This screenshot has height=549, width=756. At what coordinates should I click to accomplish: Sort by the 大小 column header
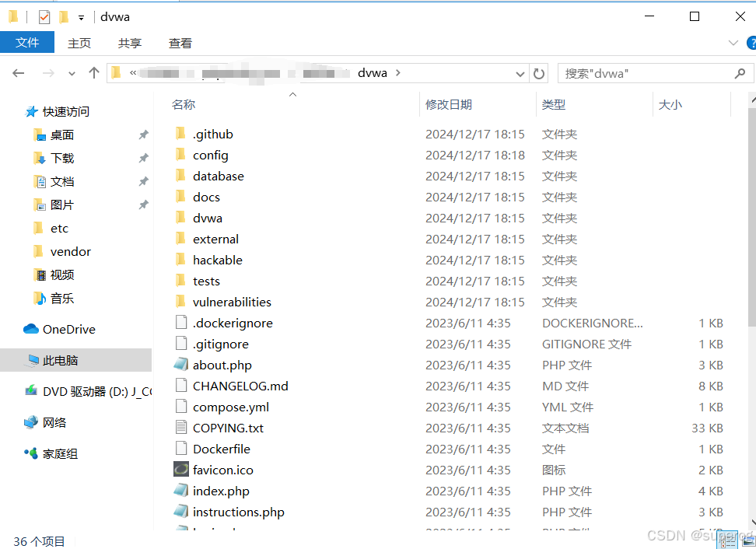point(670,105)
